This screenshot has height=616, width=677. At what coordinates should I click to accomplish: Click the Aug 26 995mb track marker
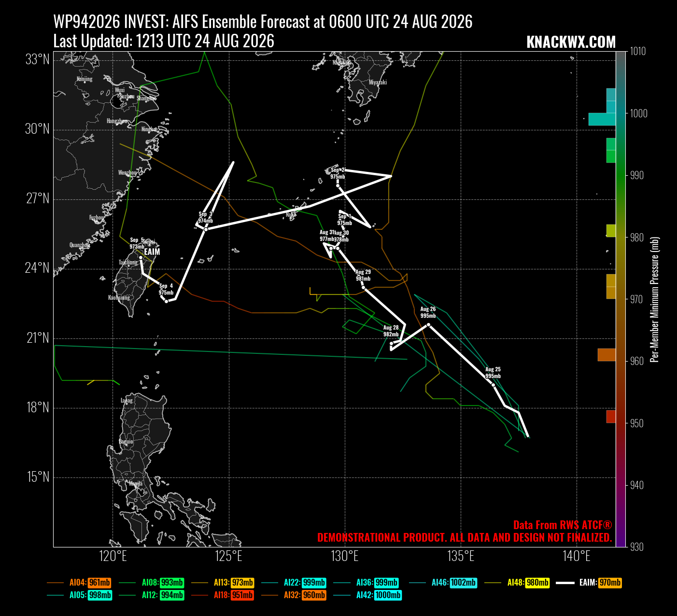click(x=428, y=324)
